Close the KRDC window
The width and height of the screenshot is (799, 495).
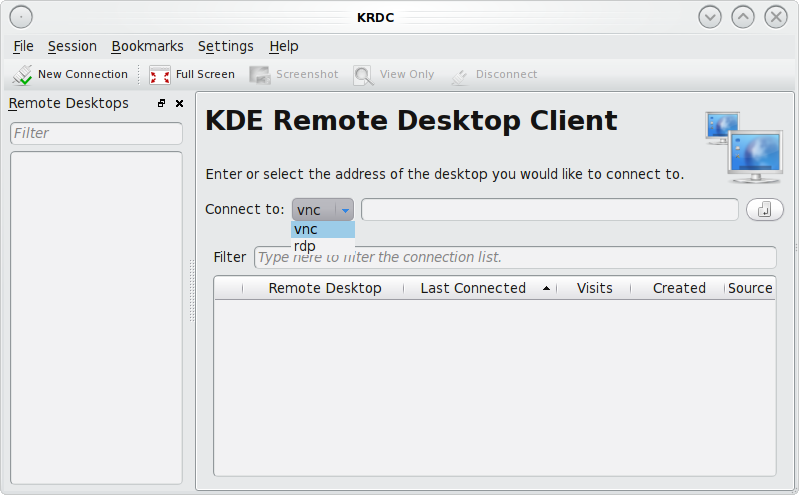[776, 17]
